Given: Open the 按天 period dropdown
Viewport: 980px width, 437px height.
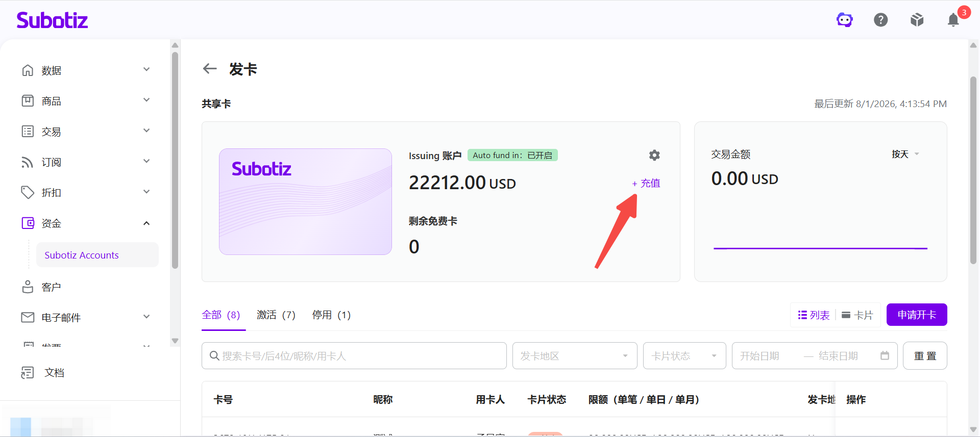Looking at the screenshot, I should [x=905, y=154].
